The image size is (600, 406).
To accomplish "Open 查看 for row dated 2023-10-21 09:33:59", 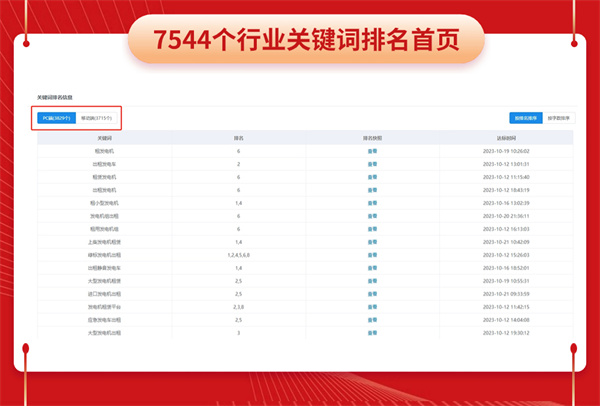I will (x=372, y=293).
